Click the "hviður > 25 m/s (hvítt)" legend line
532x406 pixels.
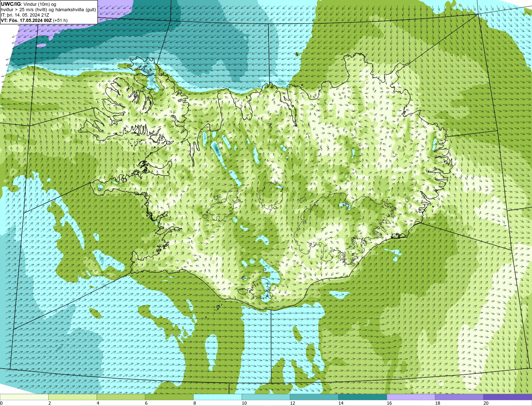coord(49,9)
